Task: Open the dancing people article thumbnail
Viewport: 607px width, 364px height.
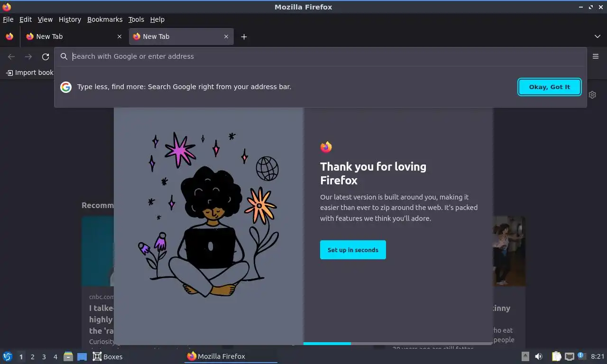Action: [509, 251]
